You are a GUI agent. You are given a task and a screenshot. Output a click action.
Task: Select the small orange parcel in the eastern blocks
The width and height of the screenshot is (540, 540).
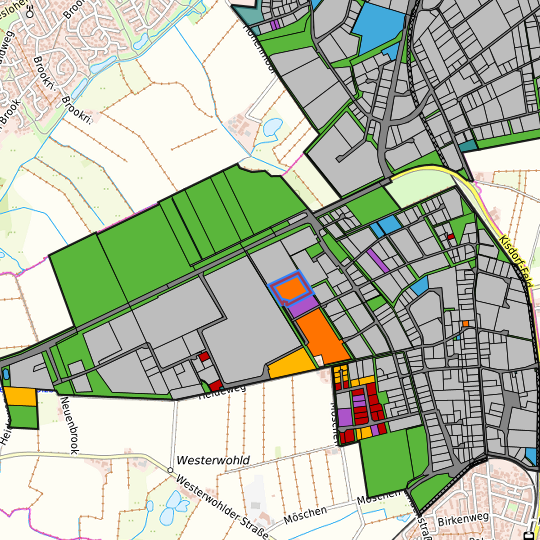pos(466,324)
